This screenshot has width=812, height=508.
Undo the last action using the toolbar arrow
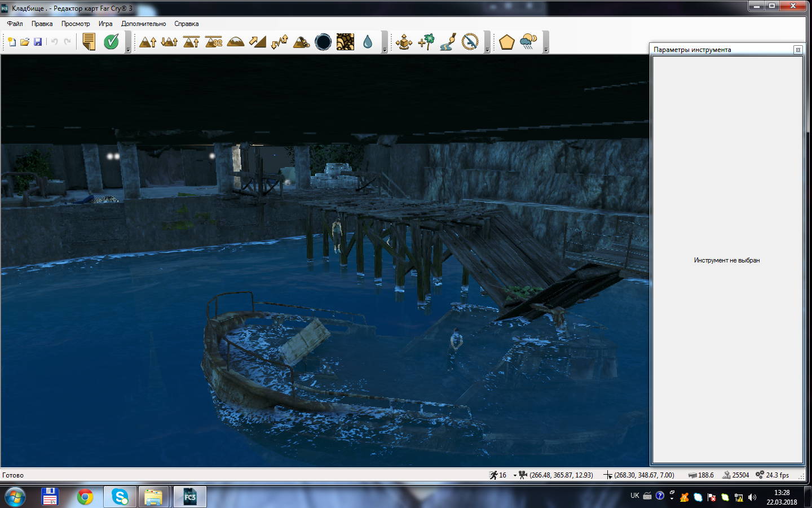(x=54, y=42)
